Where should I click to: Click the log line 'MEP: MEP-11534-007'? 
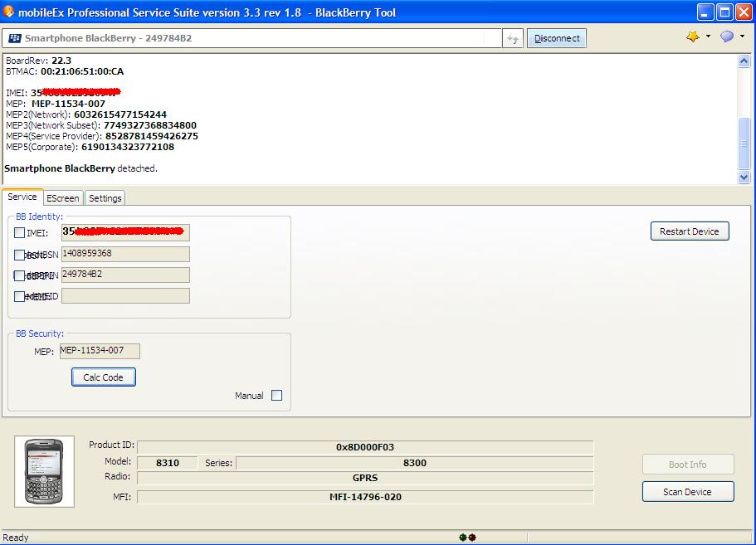point(56,104)
